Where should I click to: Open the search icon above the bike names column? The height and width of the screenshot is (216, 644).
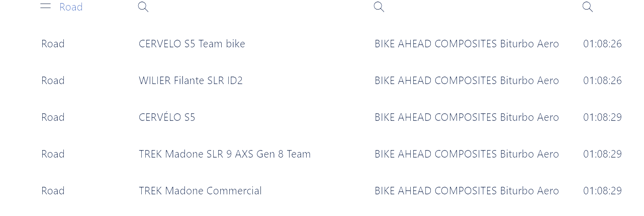143,7
